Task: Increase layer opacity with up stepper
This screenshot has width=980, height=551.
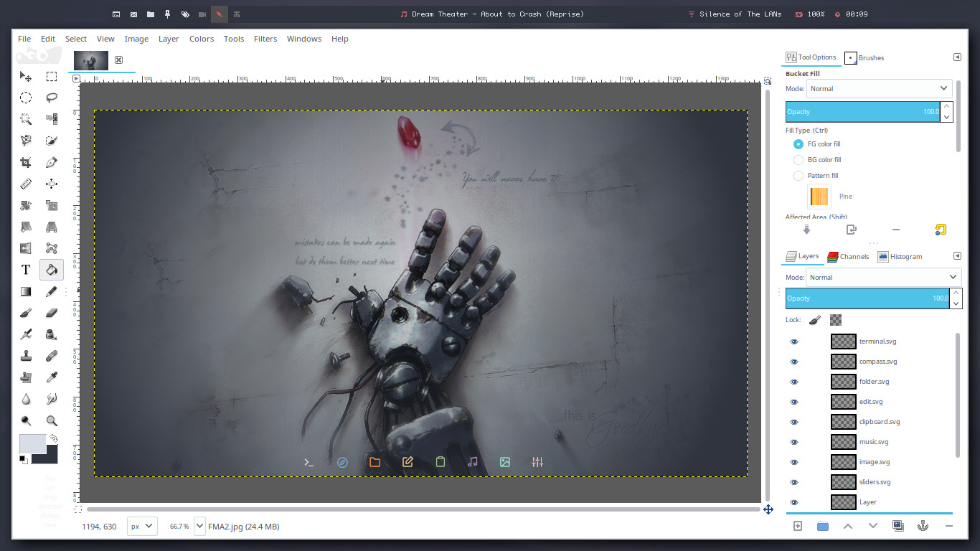Action: (x=956, y=293)
